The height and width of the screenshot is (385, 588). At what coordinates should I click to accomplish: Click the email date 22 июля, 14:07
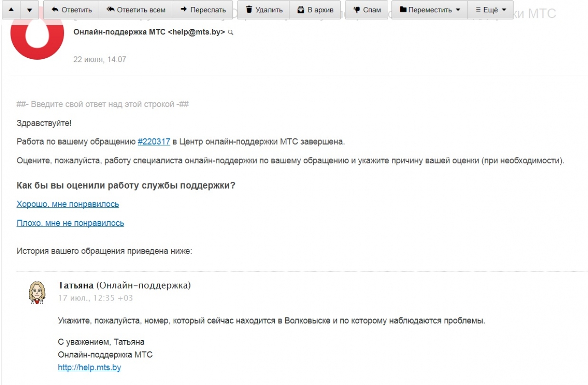(x=100, y=59)
